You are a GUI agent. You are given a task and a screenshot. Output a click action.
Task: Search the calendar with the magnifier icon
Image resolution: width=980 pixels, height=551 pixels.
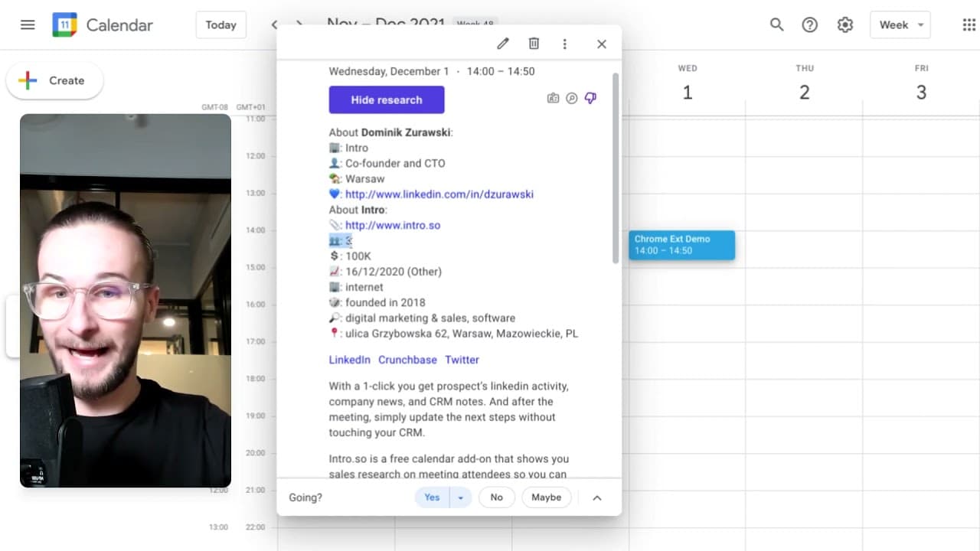(x=776, y=24)
